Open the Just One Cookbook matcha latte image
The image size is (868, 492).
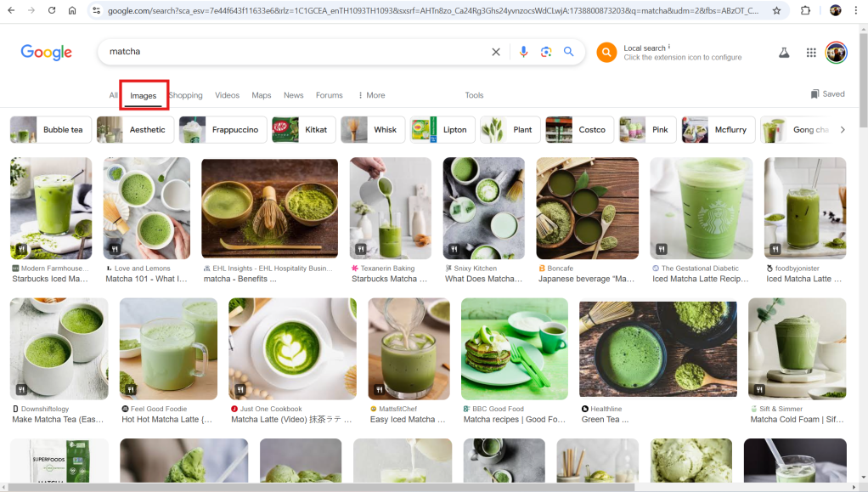click(292, 348)
